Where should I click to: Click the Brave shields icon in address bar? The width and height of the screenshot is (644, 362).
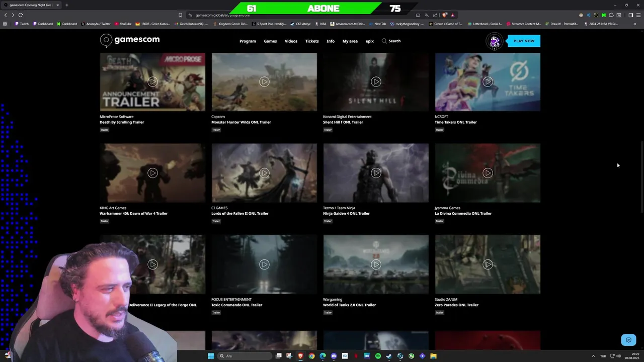(444, 15)
